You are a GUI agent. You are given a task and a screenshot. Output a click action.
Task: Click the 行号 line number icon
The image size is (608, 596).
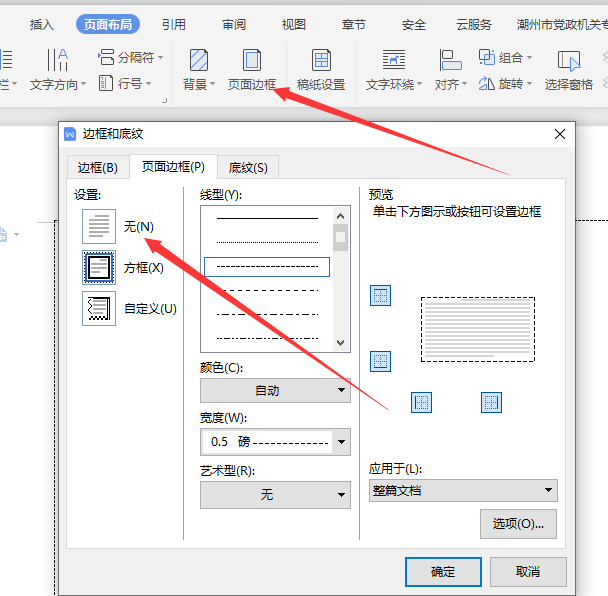click(105, 83)
